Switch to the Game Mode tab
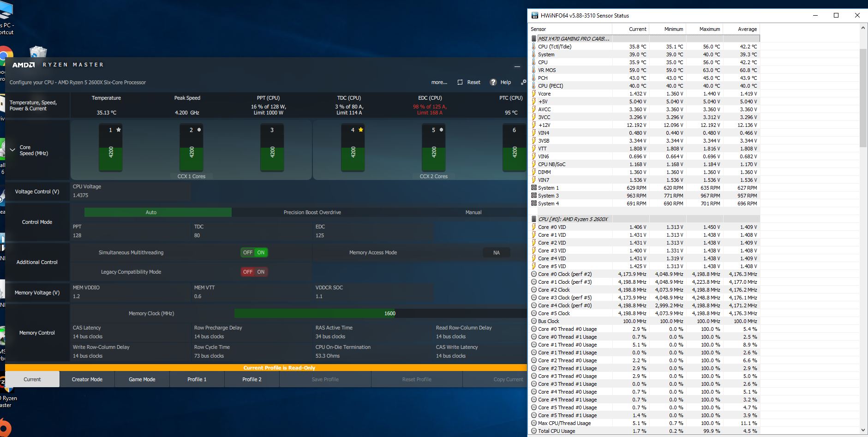 point(142,379)
